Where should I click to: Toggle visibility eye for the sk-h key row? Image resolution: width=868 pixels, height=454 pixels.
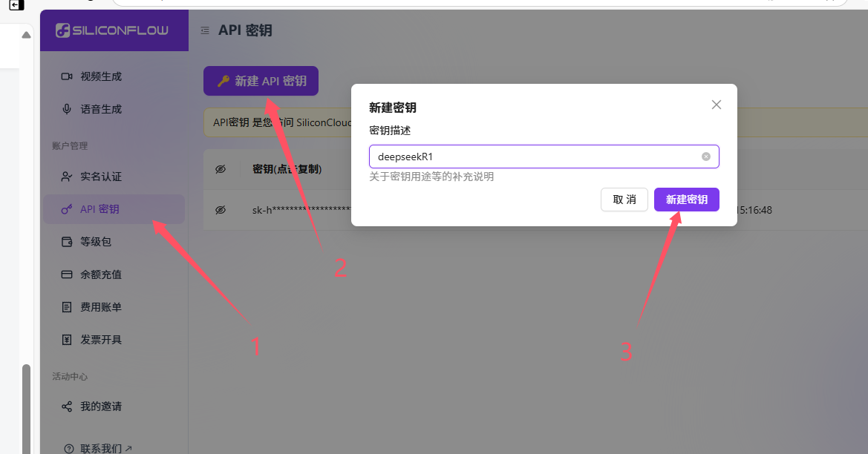pyautogui.click(x=221, y=210)
